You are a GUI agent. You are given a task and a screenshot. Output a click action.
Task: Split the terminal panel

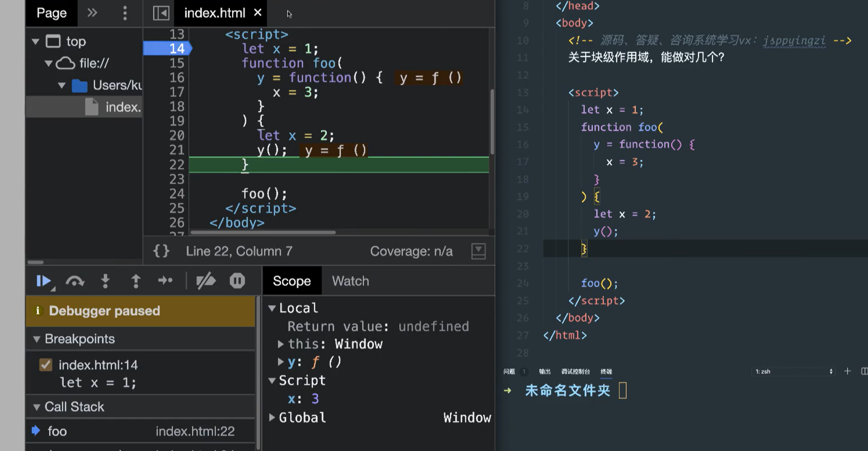[864, 371]
